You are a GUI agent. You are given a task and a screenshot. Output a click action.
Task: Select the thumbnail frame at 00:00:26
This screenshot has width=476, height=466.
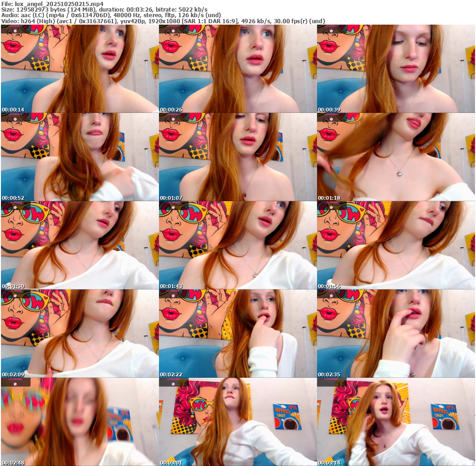pyautogui.click(x=238, y=69)
